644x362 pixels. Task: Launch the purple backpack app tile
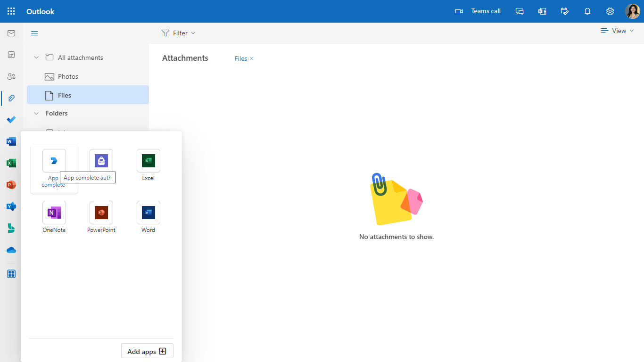tap(101, 161)
